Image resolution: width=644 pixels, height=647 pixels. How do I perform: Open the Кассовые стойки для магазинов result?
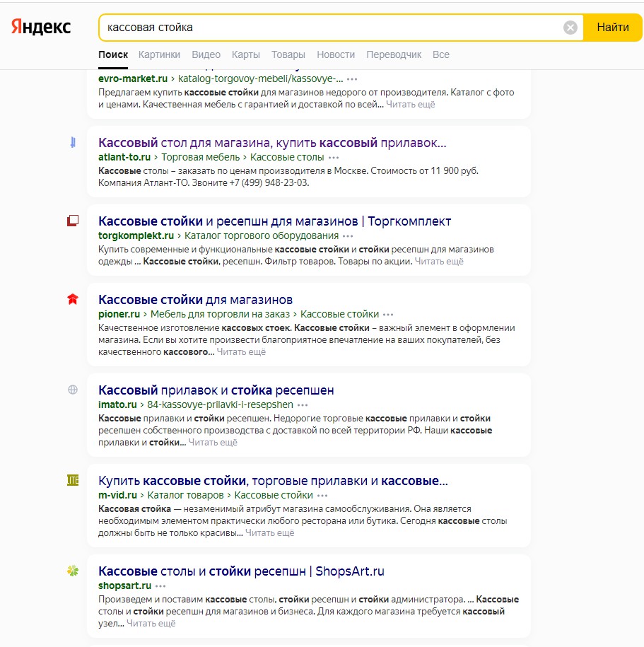coord(196,300)
